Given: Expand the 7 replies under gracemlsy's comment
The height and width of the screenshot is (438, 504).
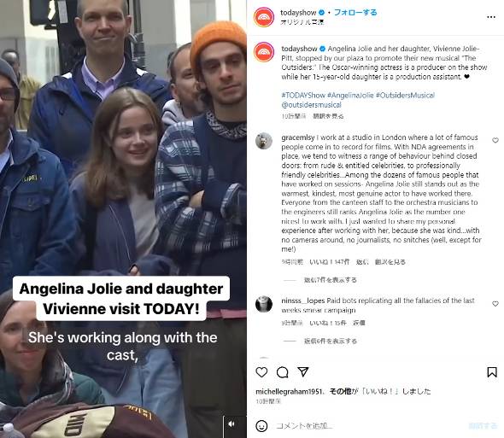Looking at the screenshot, I should [x=331, y=280].
